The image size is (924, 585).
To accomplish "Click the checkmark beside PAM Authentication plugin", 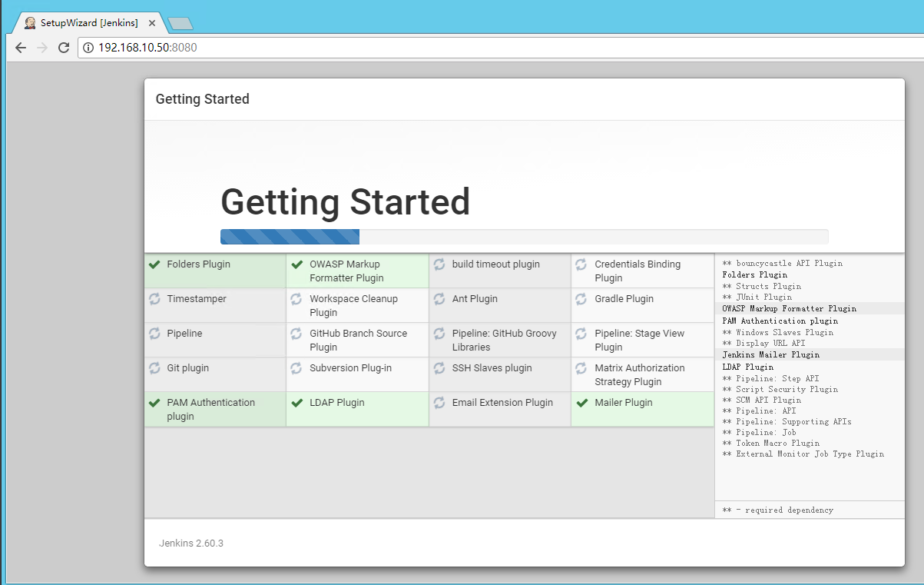I will click(154, 403).
